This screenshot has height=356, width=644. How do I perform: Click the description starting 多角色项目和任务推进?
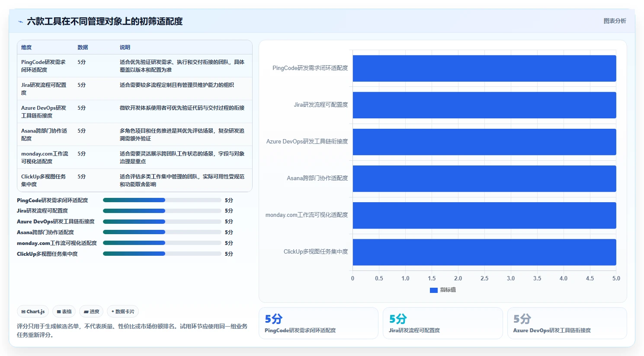click(182, 134)
